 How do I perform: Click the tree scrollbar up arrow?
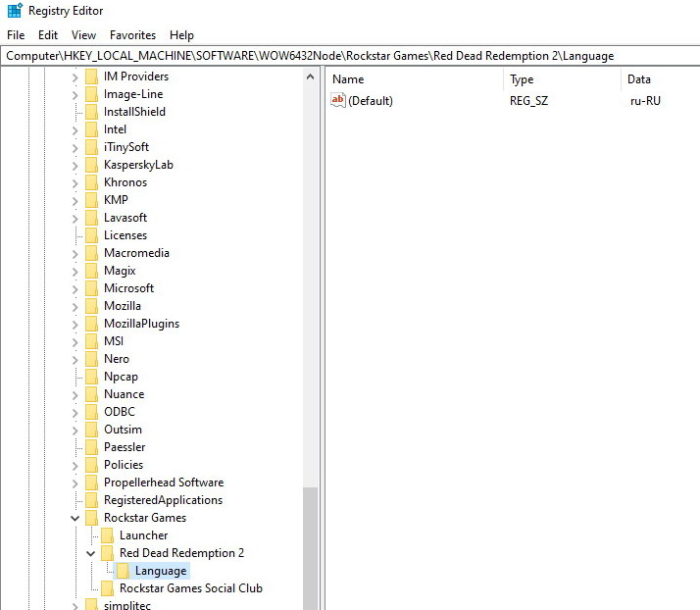(x=310, y=76)
